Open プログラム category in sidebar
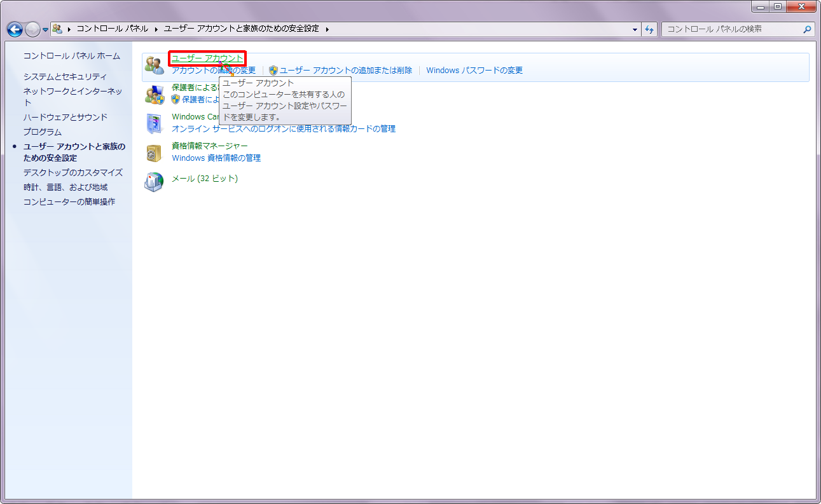Image resolution: width=821 pixels, height=504 pixels. click(x=43, y=132)
